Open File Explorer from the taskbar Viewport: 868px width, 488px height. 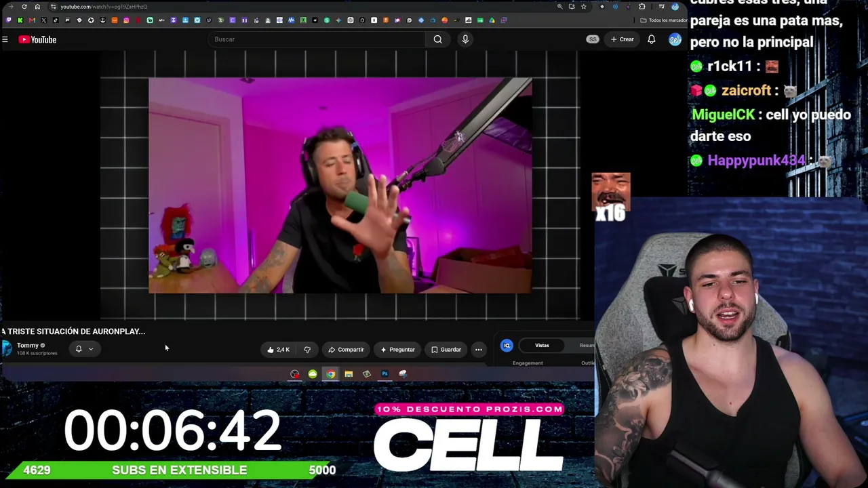[349, 374]
